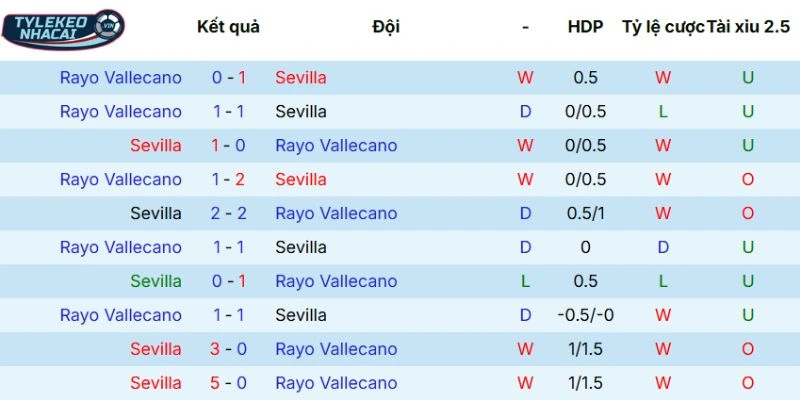Image resolution: width=800 pixels, height=400 pixels.
Task: Open the 1 - 2 match score
Action: click(228, 179)
